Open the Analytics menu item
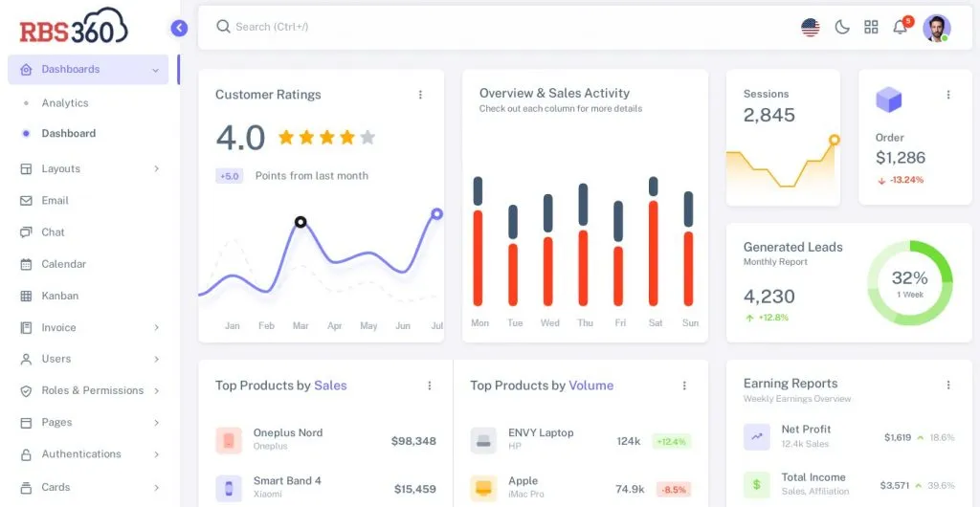980x507 pixels. click(64, 103)
